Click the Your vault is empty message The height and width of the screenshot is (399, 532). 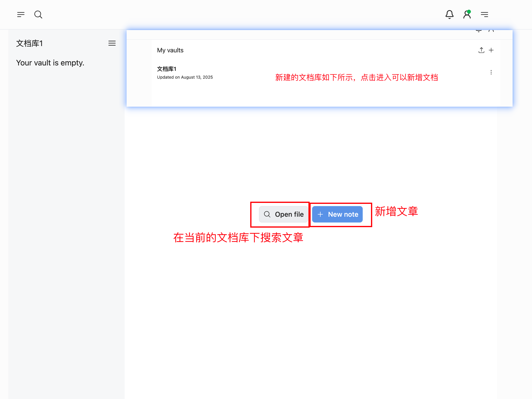pyautogui.click(x=50, y=63)
